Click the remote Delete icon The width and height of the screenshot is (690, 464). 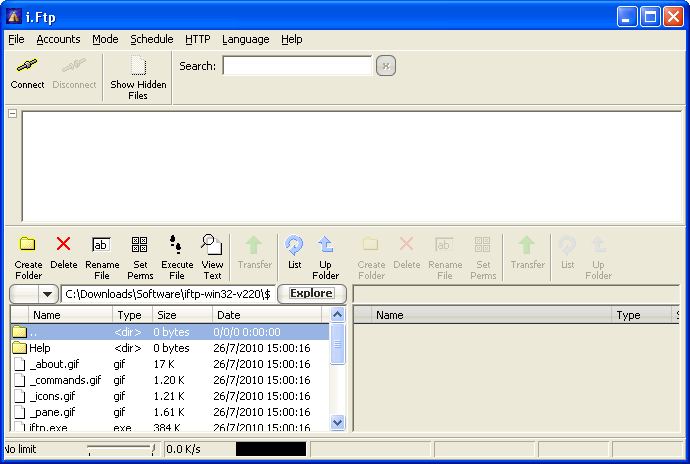pyautogui.click(x=406, y=243)
